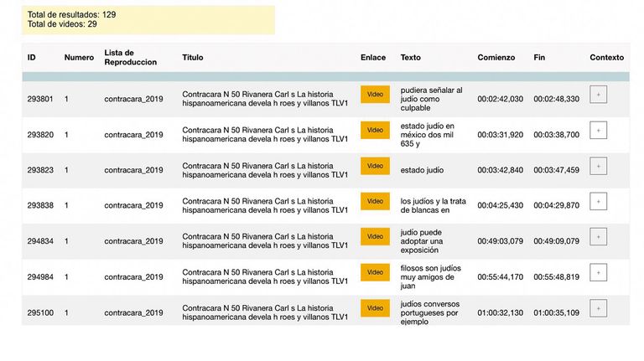Click text 'los judíos y la trata de blancas en'

(433, 205)
